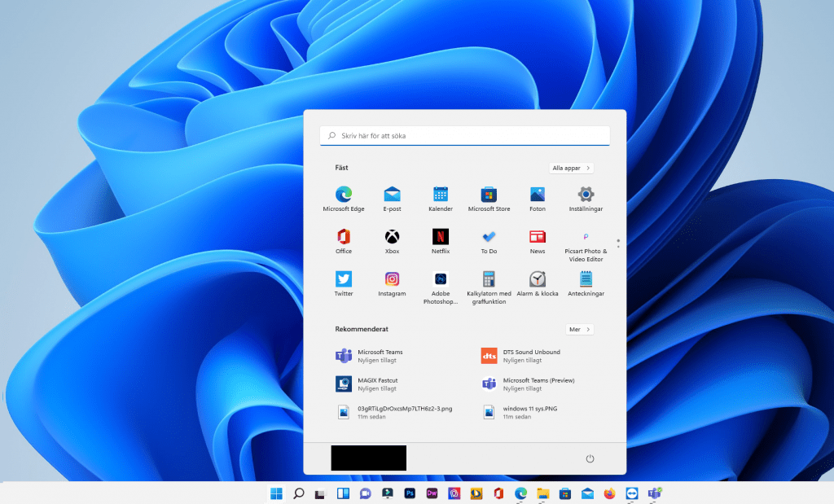Click Photoshop icon on the taskbar
The height and width of the screenshot is (504, 834).
[410, 493]
